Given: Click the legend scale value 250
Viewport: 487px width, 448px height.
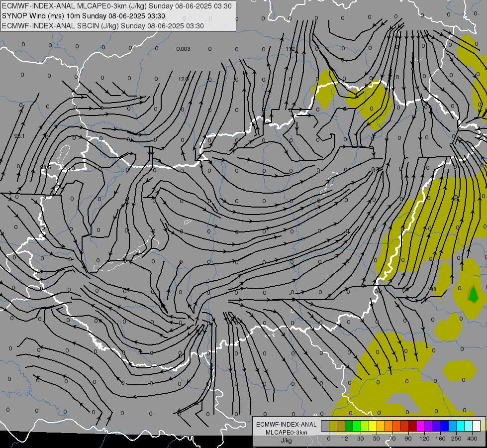Looking at the screenshot, I should (x=456, y=439).
